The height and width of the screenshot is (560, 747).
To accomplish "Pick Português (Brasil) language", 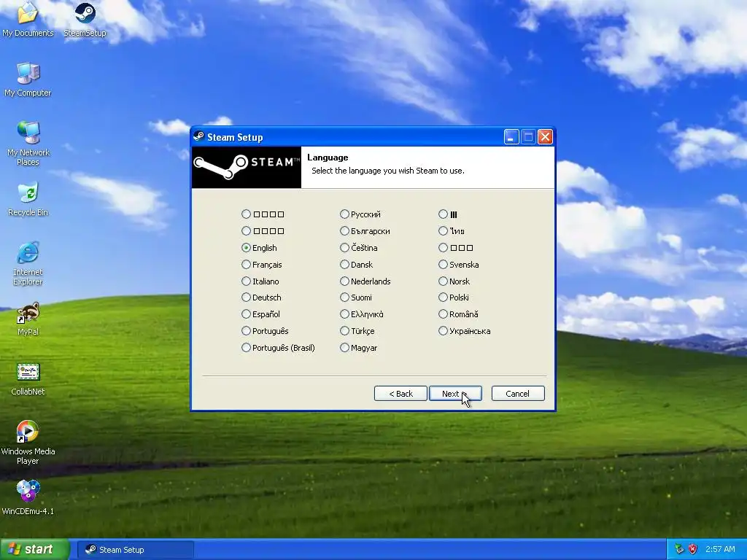I will pyautogui.click(x=278, y=348).
